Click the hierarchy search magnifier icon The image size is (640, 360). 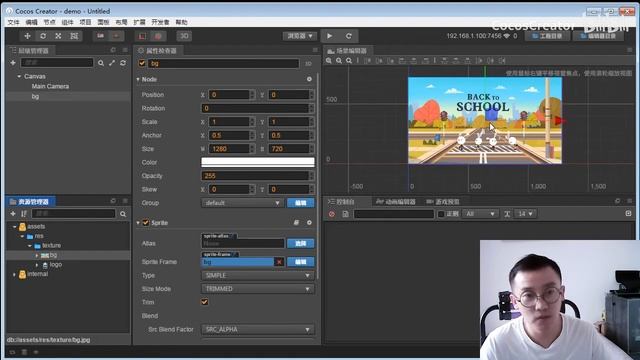point(101,63)
